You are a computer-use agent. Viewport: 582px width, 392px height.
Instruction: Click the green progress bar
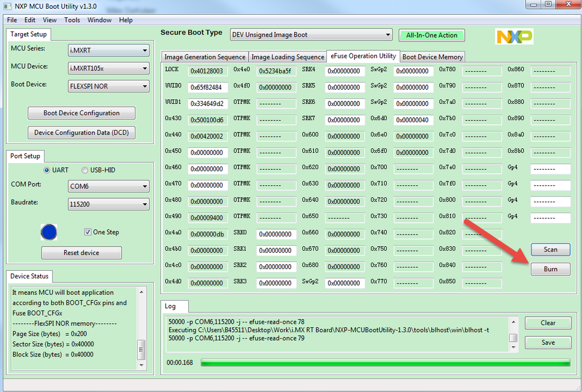[x=385, y=363]
